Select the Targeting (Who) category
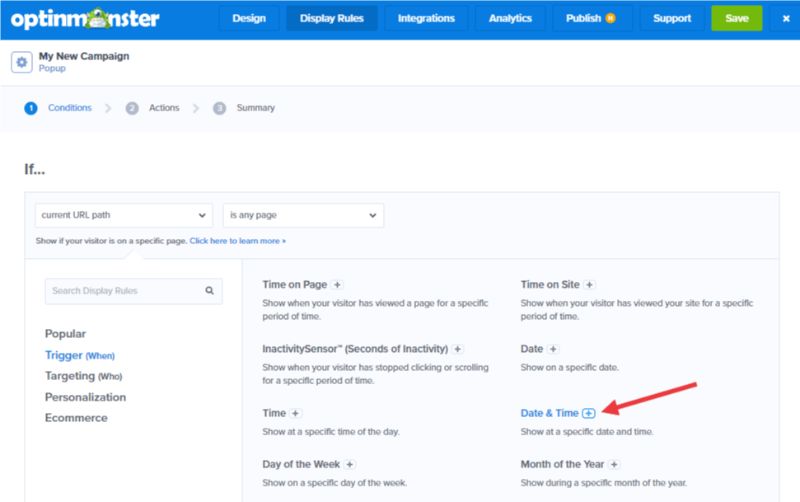 pos(84,376)
